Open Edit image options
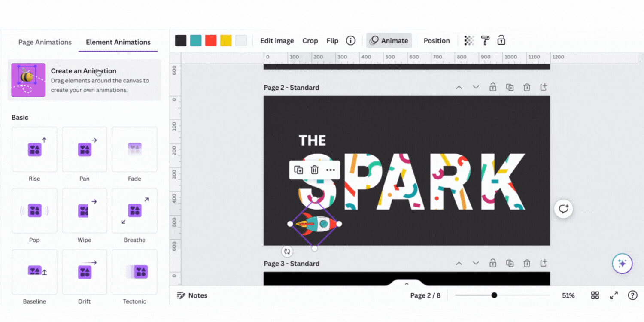Image resolution: width=644 pixels, height=322 pixels. pos(277,41)
